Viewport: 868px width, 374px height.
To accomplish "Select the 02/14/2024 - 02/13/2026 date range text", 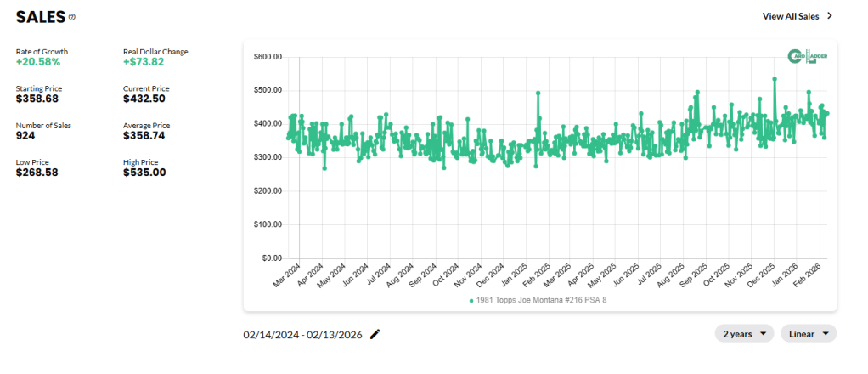I will tap(302, 335).
